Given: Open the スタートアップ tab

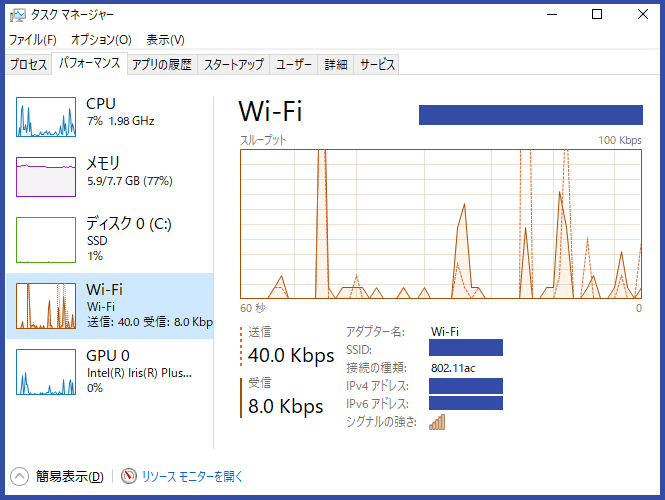Looking at the screenshot, I should click(x=234, y=64).
